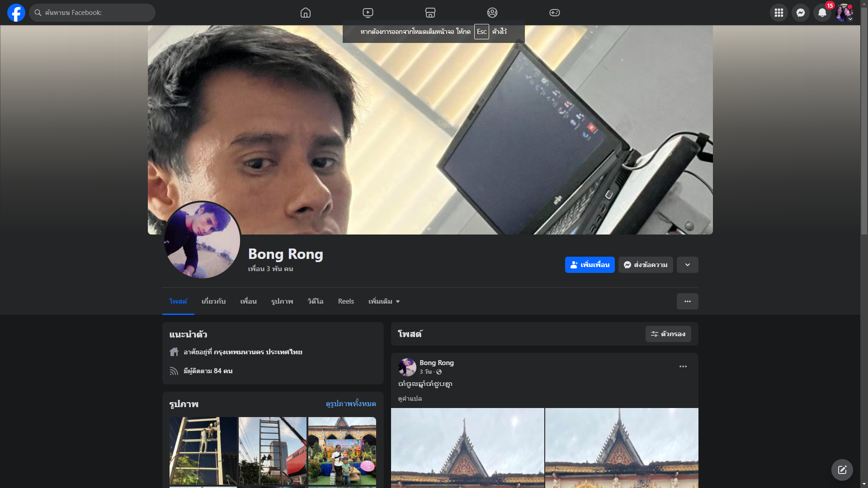Open the Groups icon in top bar
This screenshot has height=488, width=868.
tap(492, 13)
